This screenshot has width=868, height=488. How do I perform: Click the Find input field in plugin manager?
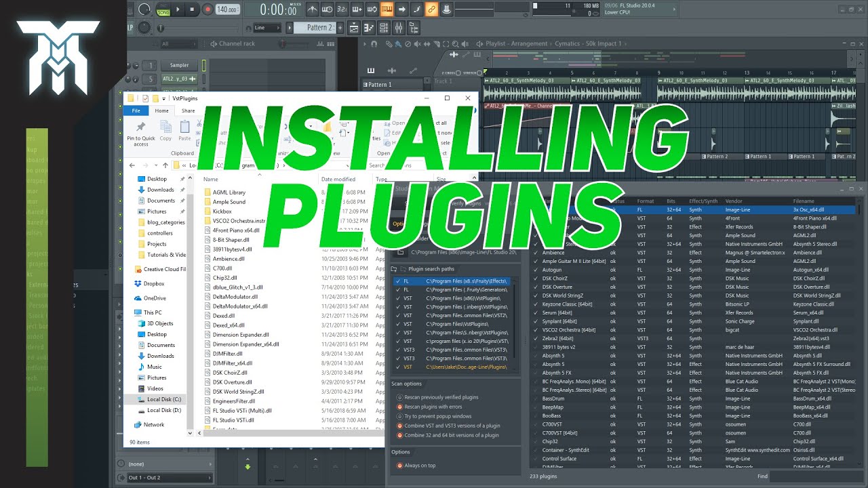816,476
